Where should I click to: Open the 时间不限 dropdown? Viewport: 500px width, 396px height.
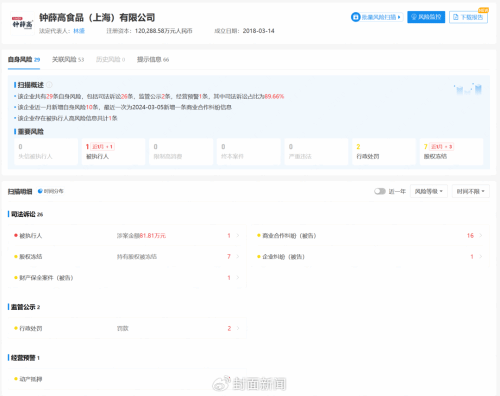pyautogui.click(x=471, y=191)
